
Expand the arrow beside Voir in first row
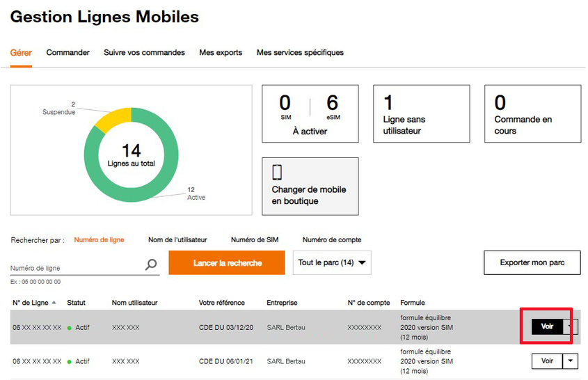[x=571, y=326]
